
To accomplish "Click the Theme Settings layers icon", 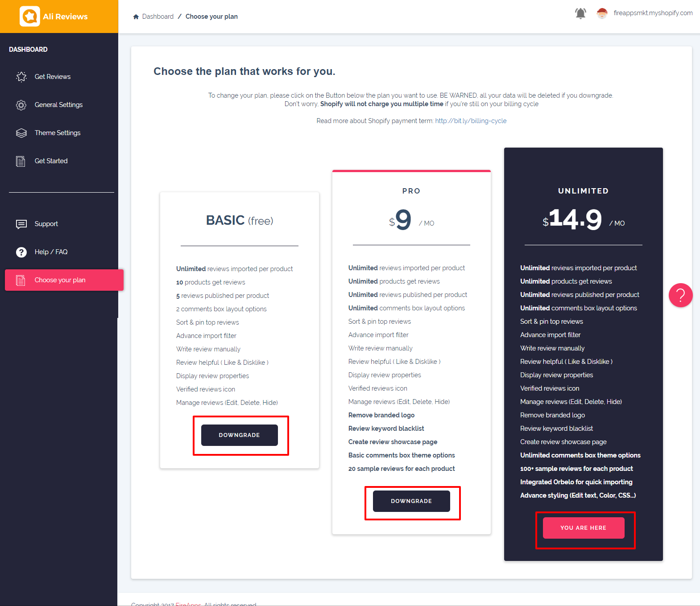I will (21, 133).
